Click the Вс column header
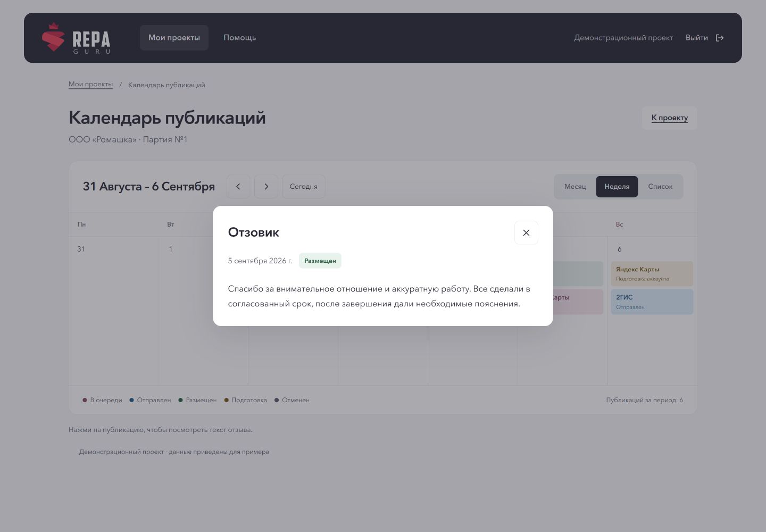The height and width of the screenshot is (532, 766). [619, 225]
